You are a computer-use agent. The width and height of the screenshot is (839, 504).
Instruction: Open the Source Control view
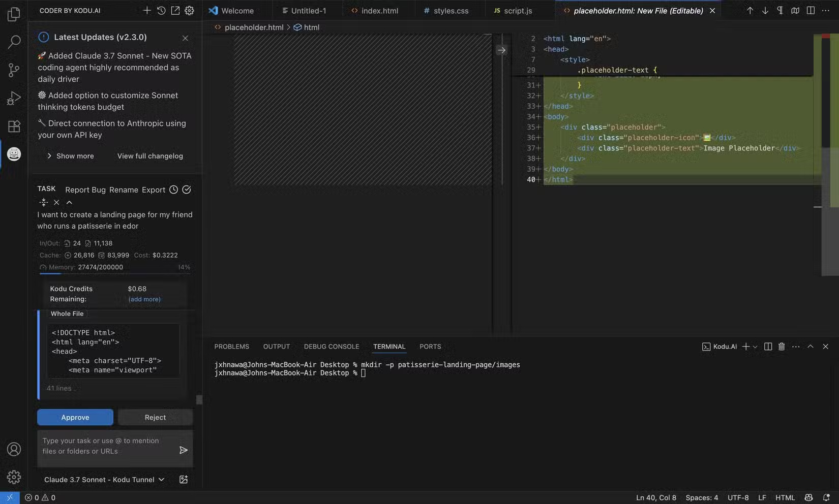(x=14, y=70)
